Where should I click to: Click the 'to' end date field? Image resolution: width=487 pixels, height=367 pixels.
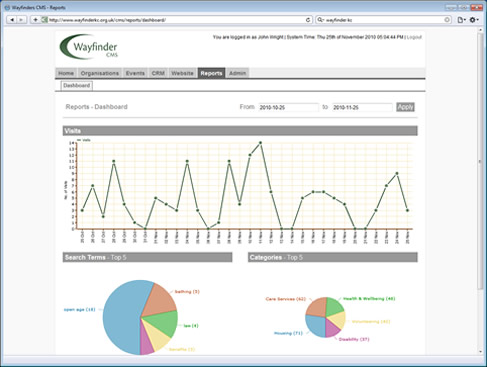[x=362, y=107]
